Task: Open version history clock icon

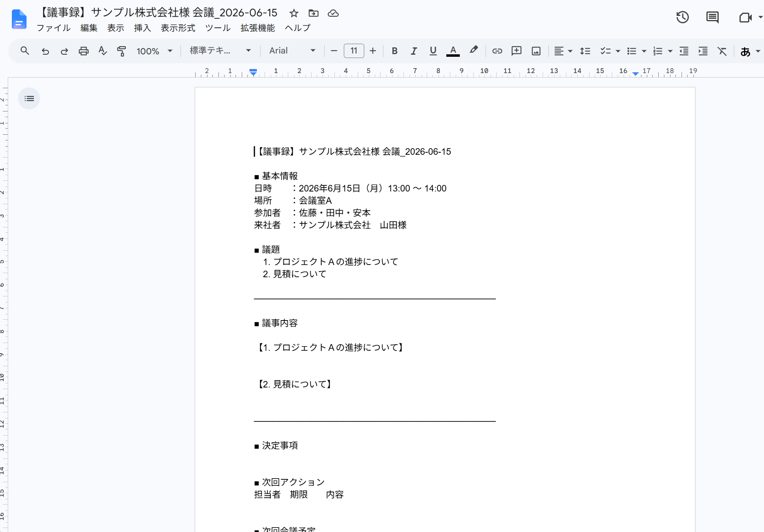Action: pyautogui.click(x=682, y=17)
